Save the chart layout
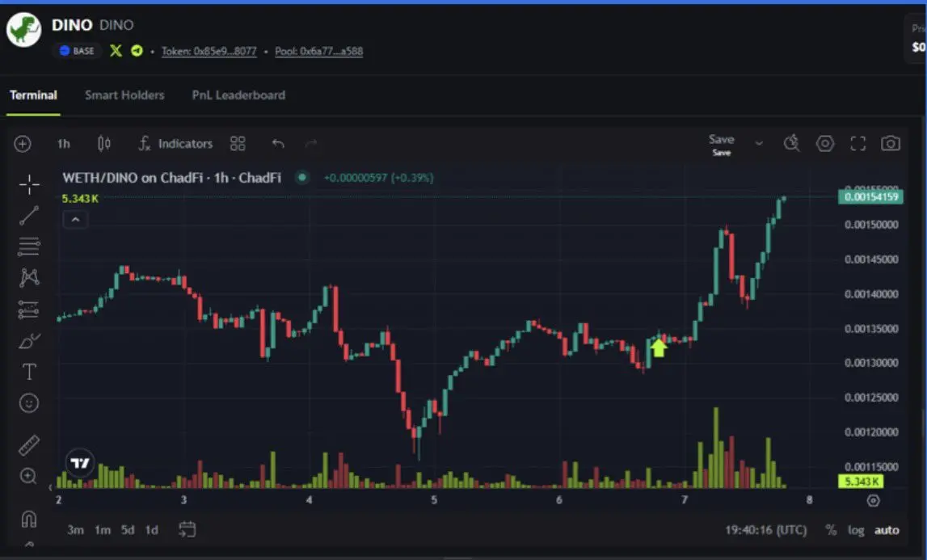Screen dimensions: 927x560 [x=721, y=145]
